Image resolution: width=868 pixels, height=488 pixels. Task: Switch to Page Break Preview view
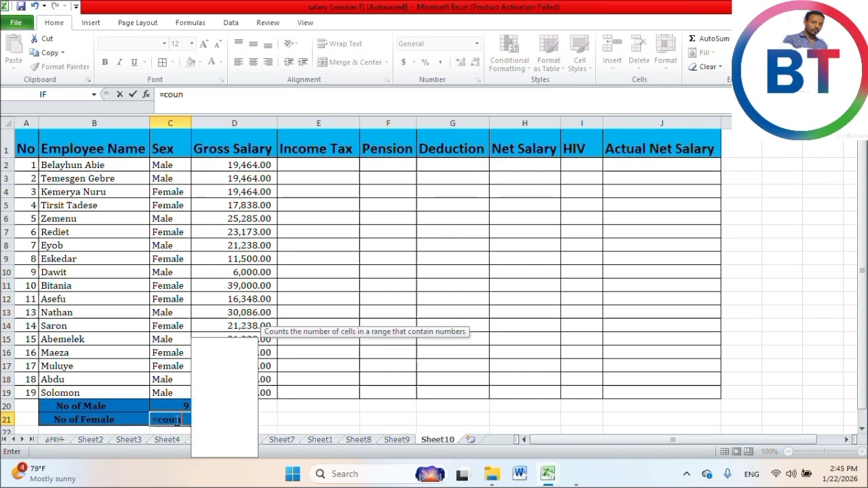pos(749,451)
